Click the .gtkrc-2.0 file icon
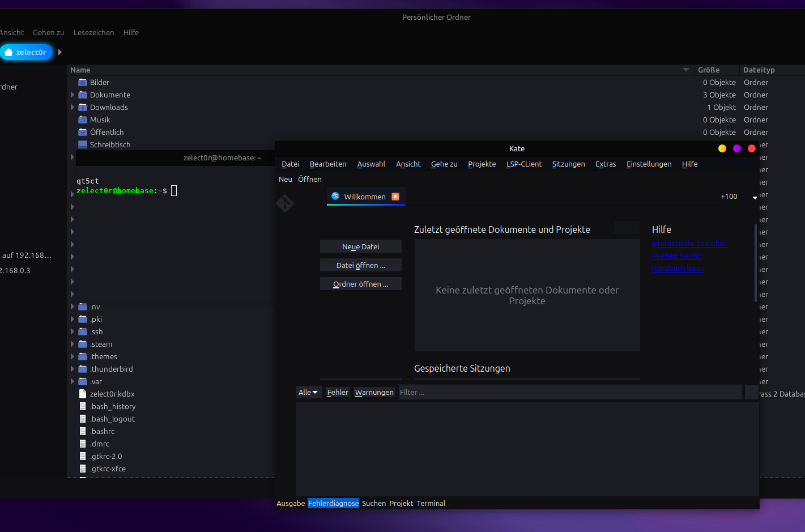 coord(83,456)
